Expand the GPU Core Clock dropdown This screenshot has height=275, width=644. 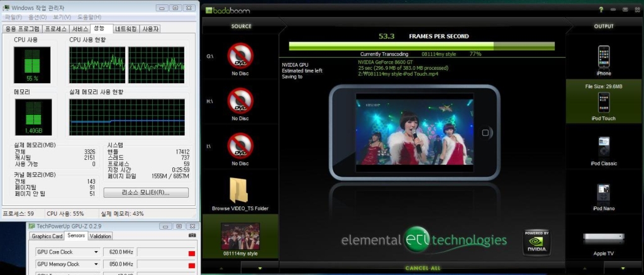[x=96, y=252]
